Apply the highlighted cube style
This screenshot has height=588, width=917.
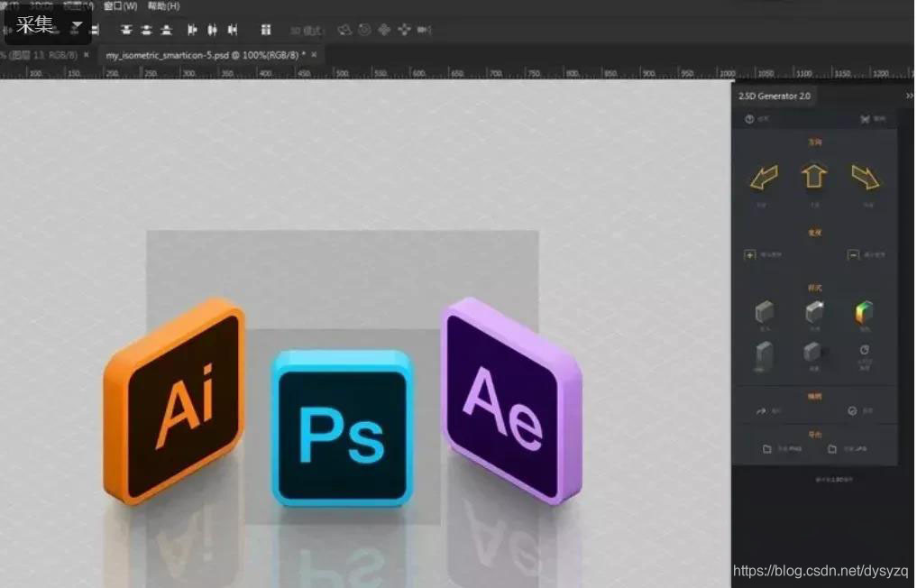tap(814, 311)
